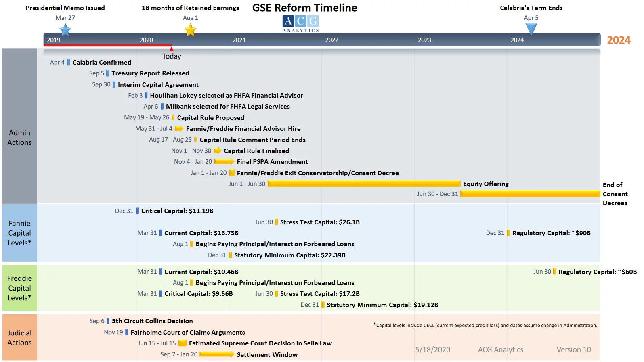Click the GSE Reform Timeline title
This screenshot has width=644, height=362.
click(x=304, y=8)
